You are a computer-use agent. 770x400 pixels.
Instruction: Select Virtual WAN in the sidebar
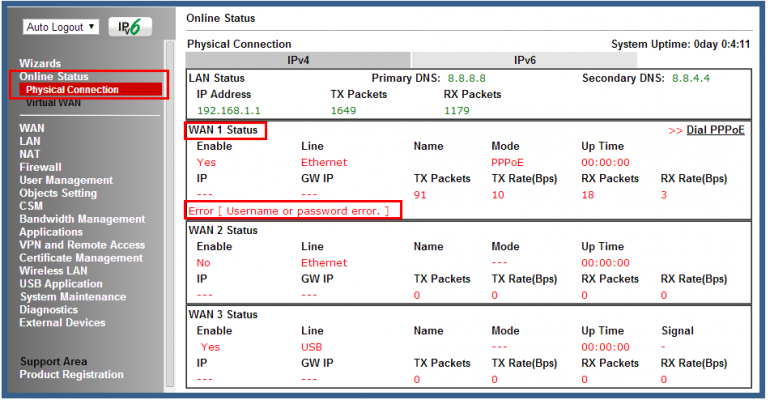[x=55, y=103]
